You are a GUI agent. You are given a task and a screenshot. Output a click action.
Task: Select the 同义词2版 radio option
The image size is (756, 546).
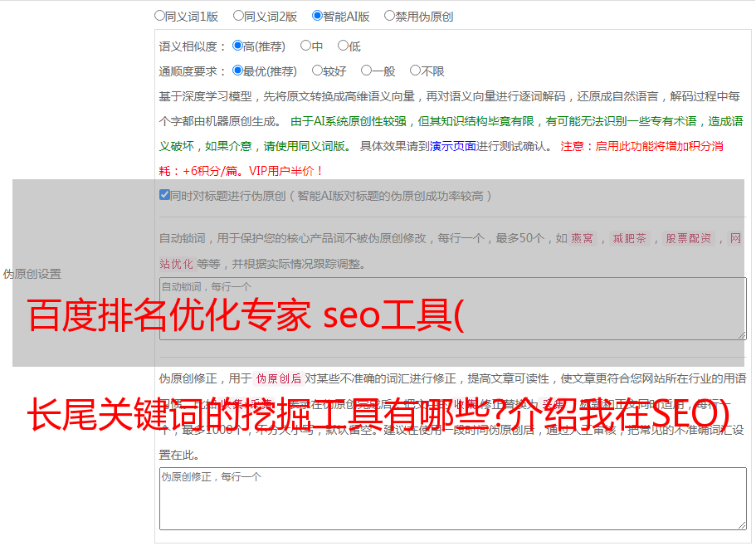(x=238, y=16)
